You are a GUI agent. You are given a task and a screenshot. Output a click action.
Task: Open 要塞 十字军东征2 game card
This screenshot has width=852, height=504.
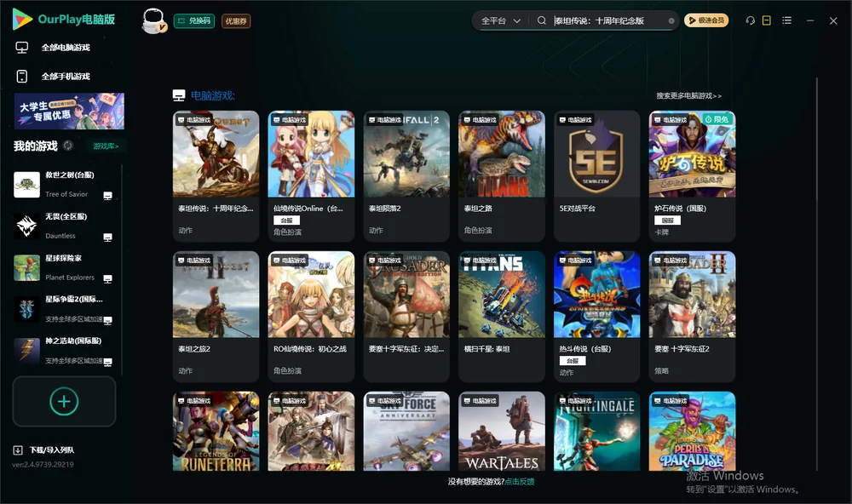(692, 316)
